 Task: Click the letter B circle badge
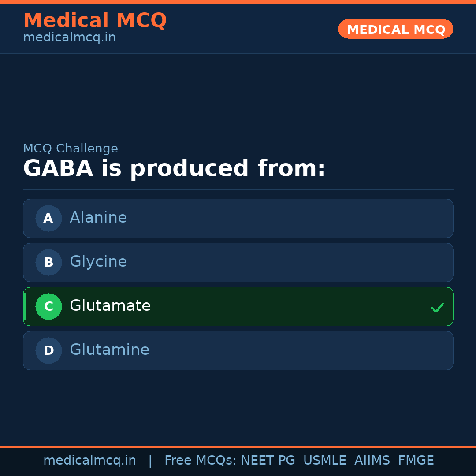coord(48,262)
